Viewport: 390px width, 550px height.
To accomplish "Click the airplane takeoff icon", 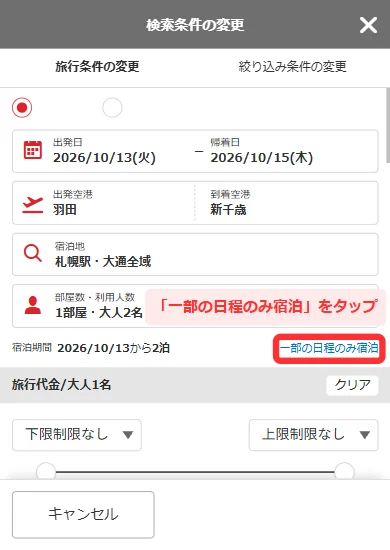I will pos(33,204).
